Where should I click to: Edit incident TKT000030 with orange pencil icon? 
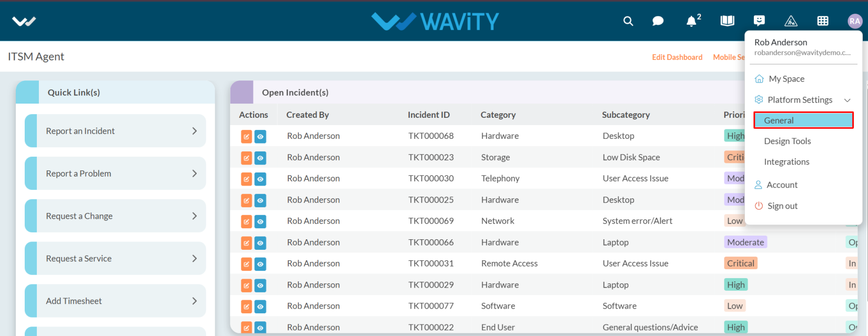(246, 179)
